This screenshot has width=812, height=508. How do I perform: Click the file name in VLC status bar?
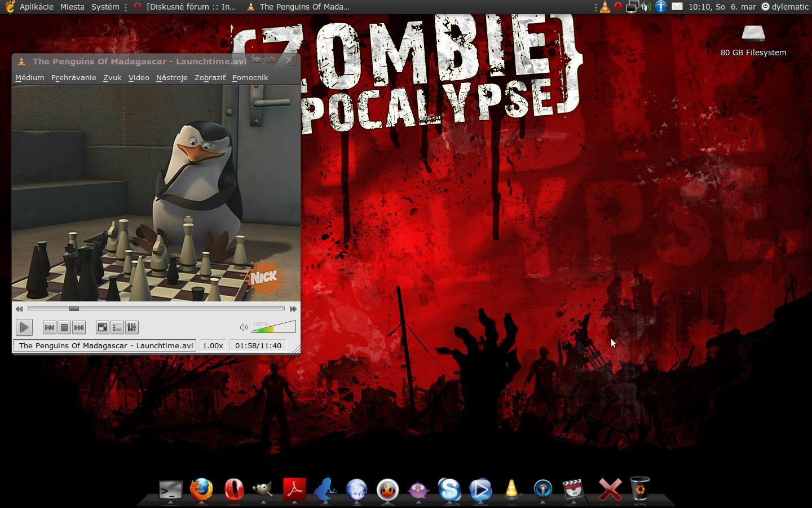point(105,345)
